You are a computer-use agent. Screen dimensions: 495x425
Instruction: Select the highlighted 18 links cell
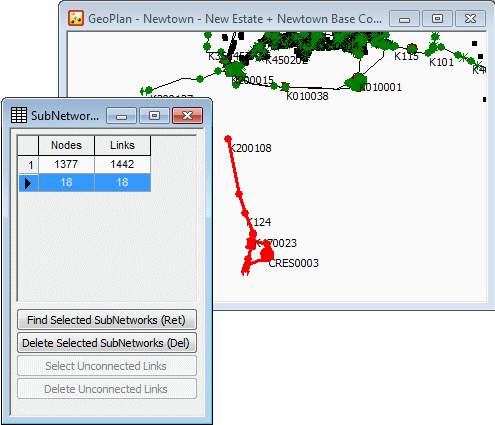[123, 183]
